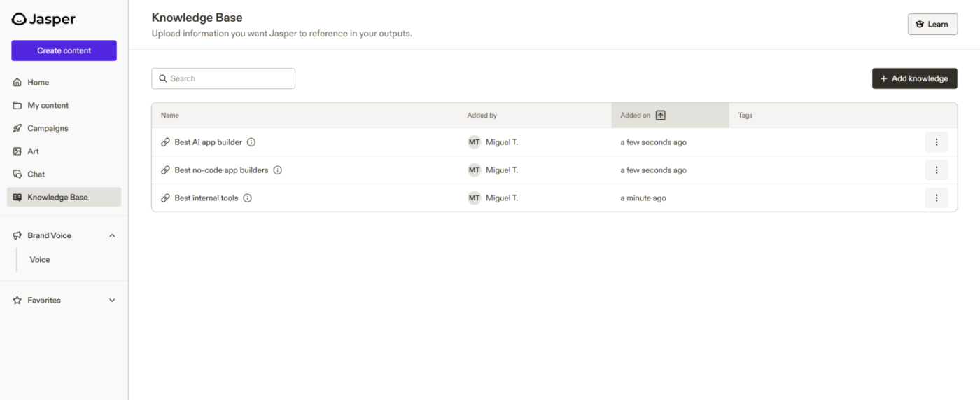980x400 pixels.
Task: Click the Tags column header
Action: [745, 116]
